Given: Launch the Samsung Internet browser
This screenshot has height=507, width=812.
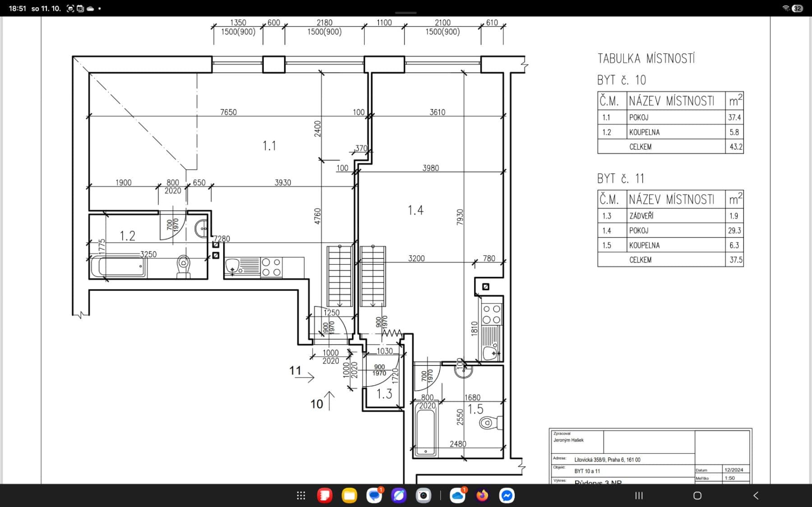Looking at the screenshot, I should [x=399, y=495].
